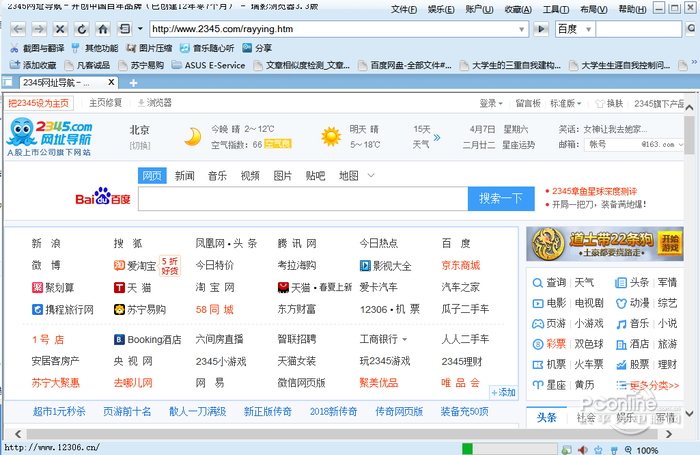Open the 京东商城 link
Viewport: 700px width, 455px height.
coord(460,265)
